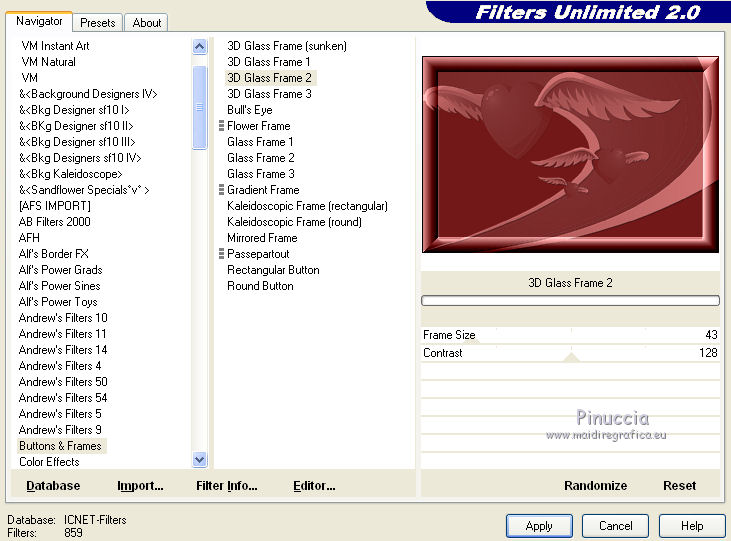Select the Buttons & Frames category
The width and height of the screenshot is (731, 541).
tap(62, 446)
